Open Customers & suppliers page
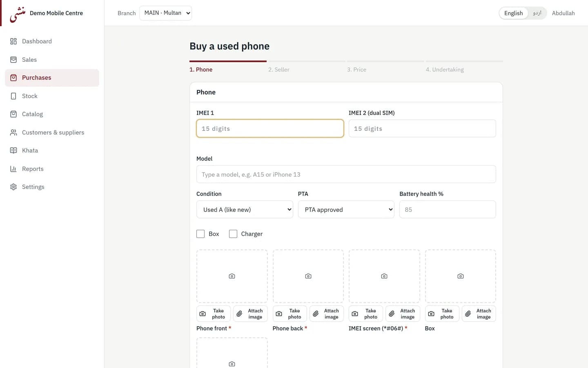Screen dimensions: 588x368 click(x=52, y=132)
